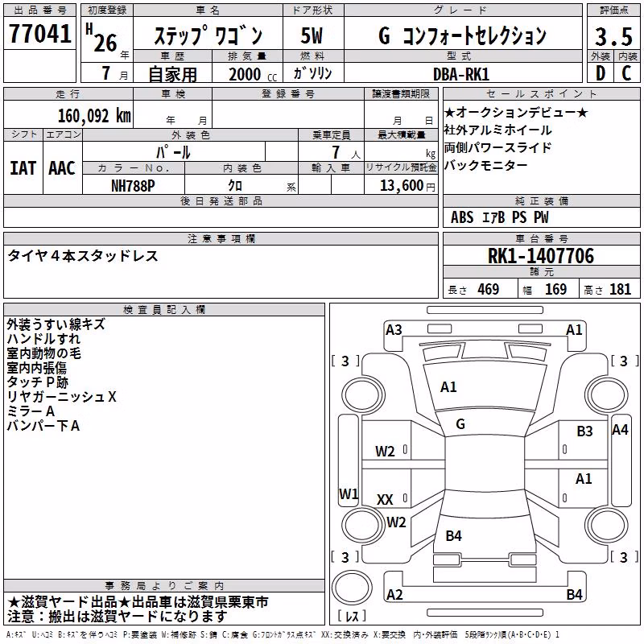The image size is (644, 644).
Task: Select the note タイヤ4本スタッドレス
Action: click(83, 255)
